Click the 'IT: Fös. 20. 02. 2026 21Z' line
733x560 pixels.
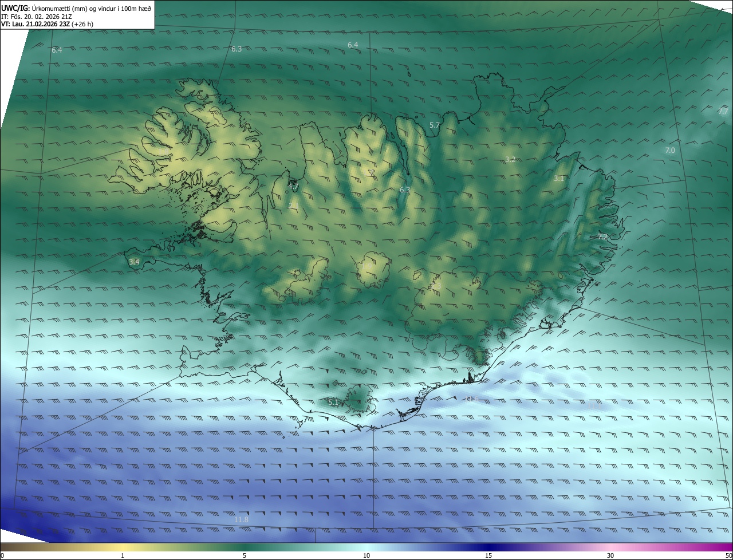pyautogui.click(x=37, y=16)
